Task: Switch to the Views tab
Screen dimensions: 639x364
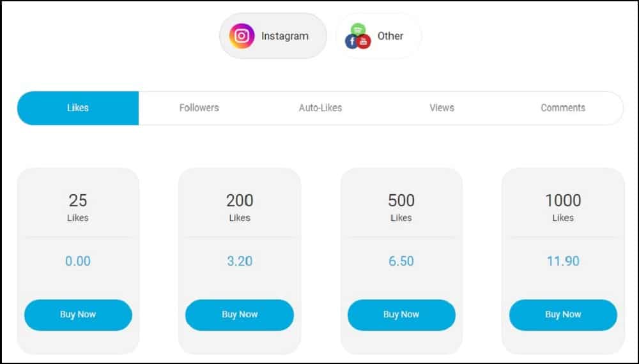Action: (x=442, y=108)
